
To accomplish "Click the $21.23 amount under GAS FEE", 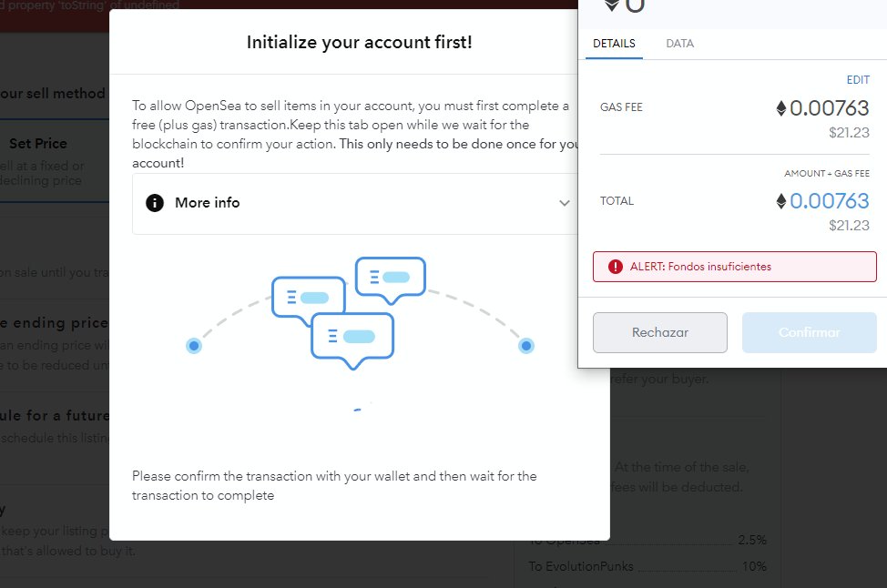I will 849,133.
